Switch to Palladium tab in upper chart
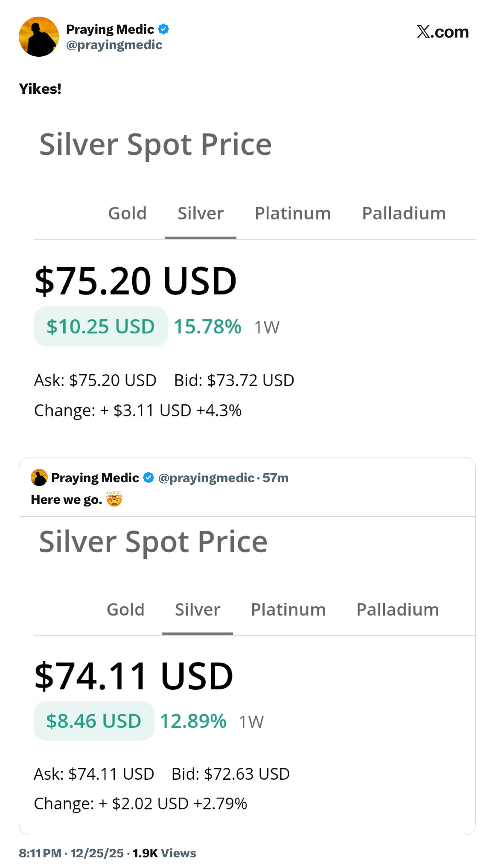Viewport: 495px width, 868px height. coord(404,213)
